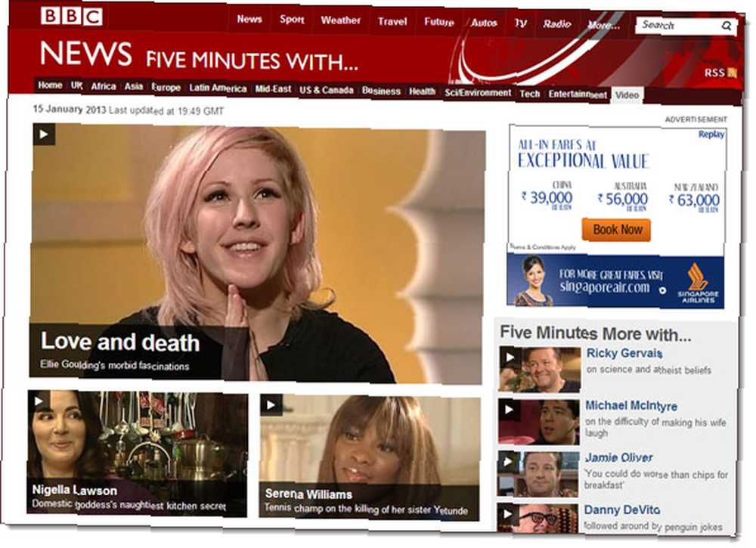Click the NEWS heading in the banner
This screenshot has width=756, height=548.
(x=86, y=54)
